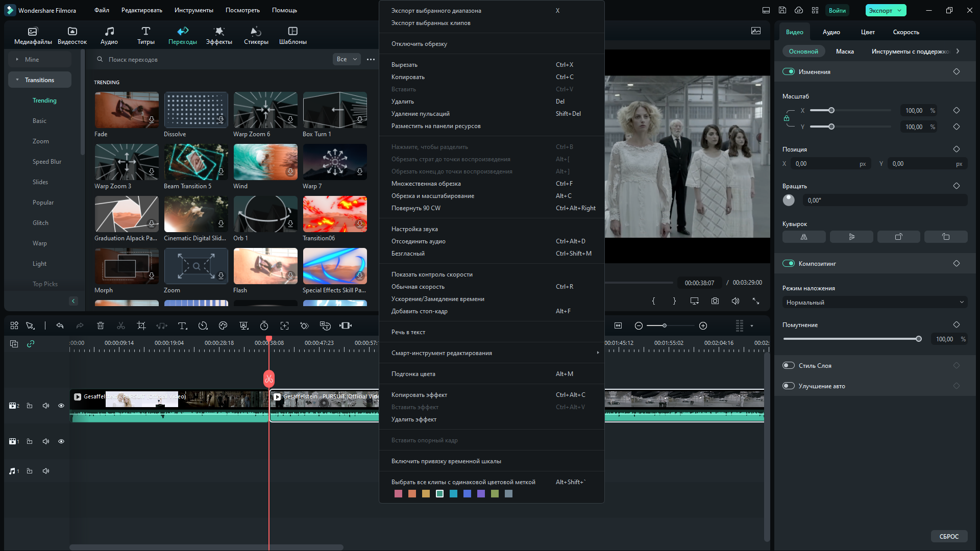Image resolution: width=980 pixels, height=551 pixels.
Task: Open the Нормальный blend mode dropdown
Action: tap(875, 303)
